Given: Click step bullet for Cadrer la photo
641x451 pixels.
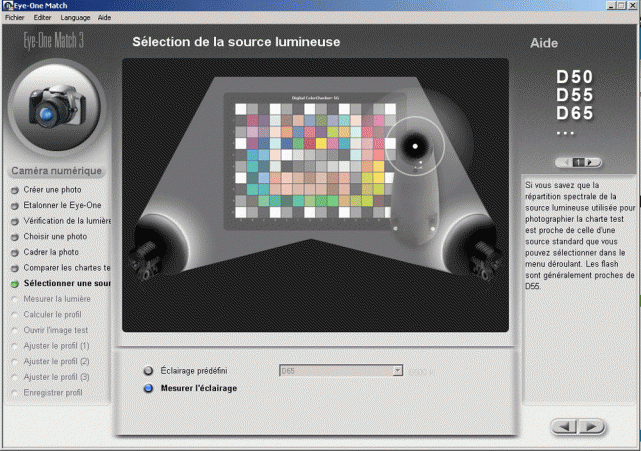Looking at the screenshot, I should tap(15, 253).
